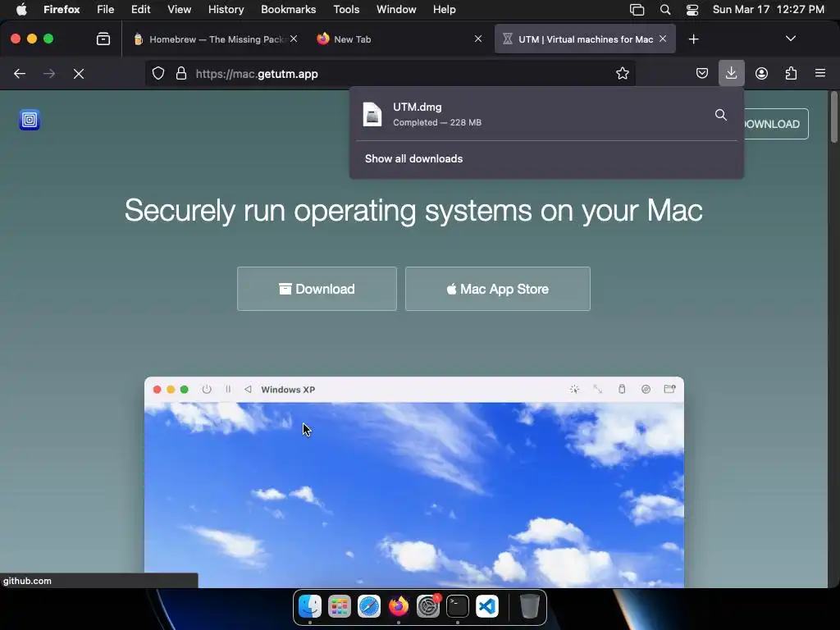
Task: Open Control Center in menu bar
Action: 692,10
